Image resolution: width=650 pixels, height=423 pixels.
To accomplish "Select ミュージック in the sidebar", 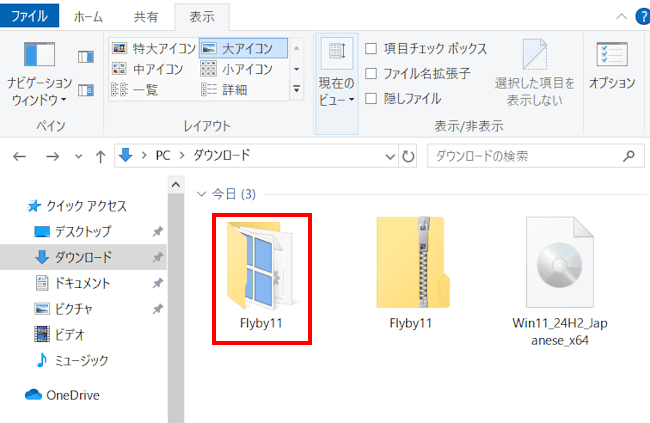I will pyautogui.click(x=71, y=360).
